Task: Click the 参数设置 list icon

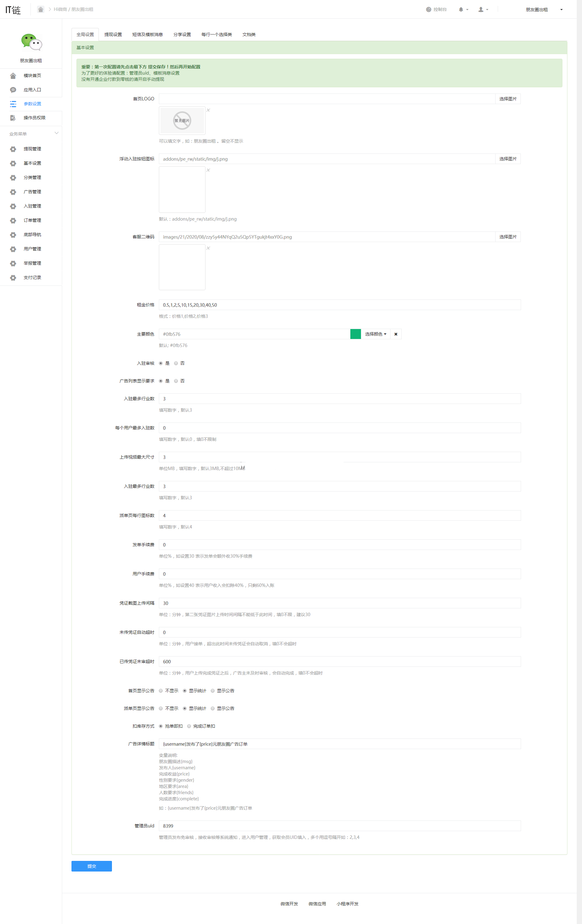Action: pyautogui.click(x=13, y=104)
